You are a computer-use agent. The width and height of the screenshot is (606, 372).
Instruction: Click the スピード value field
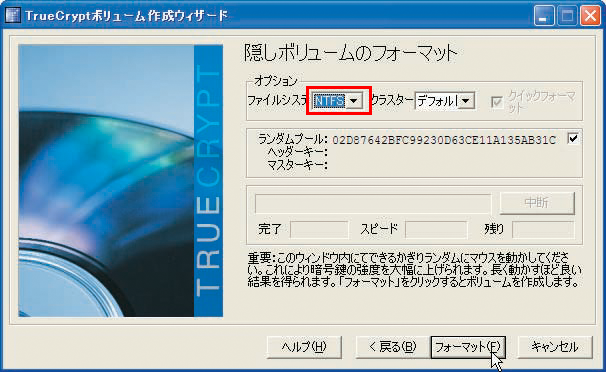(x=436, y=229)
